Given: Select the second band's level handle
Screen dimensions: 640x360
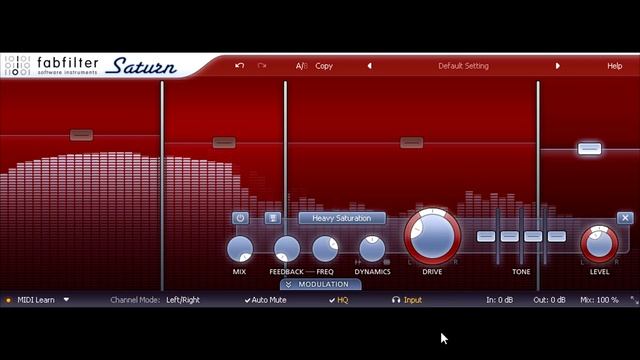Looking at the screenshot, I should [x=224, y=142].
